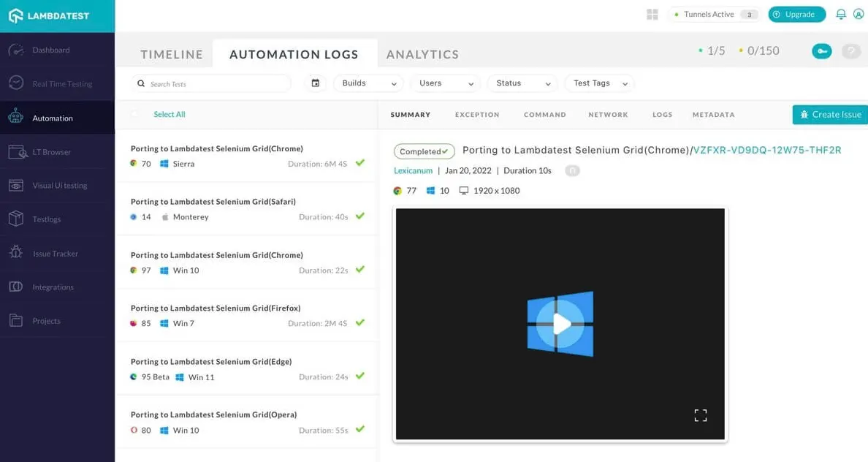Screen dimensions: 868x462
Task: Click the Select All link
Action: [x=170, y=114]
